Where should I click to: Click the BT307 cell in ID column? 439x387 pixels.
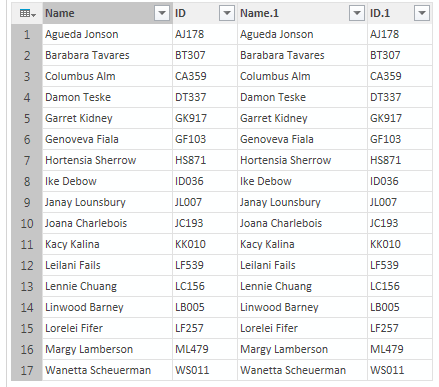coord(205,55)
